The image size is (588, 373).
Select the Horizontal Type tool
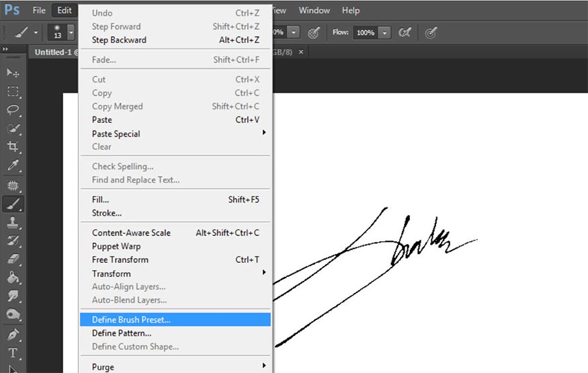pyautogui.click(x=13, y=353)
